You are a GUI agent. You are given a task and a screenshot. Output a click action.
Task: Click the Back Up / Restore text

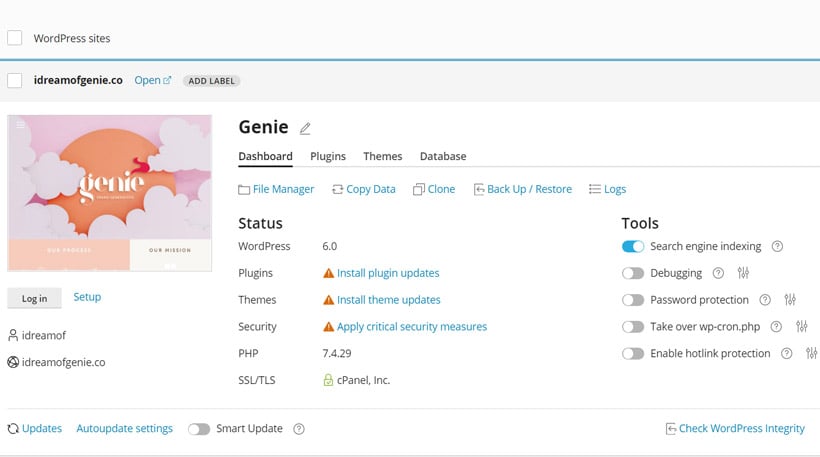coord(529,189)
